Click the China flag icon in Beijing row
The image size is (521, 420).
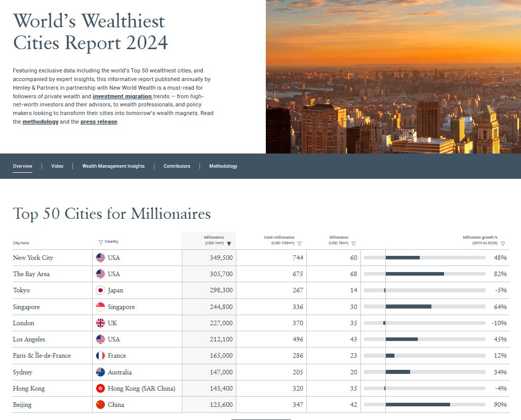click(101, 405)
